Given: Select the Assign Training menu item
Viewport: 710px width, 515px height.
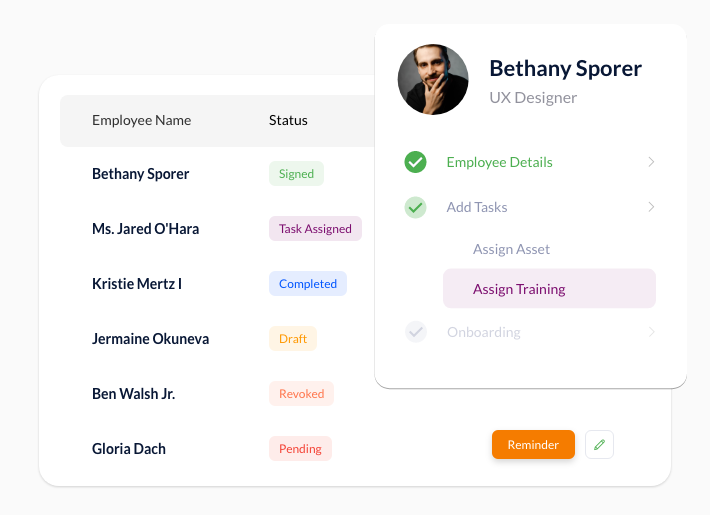Looking at the screenshot, I should pos(549,289).
